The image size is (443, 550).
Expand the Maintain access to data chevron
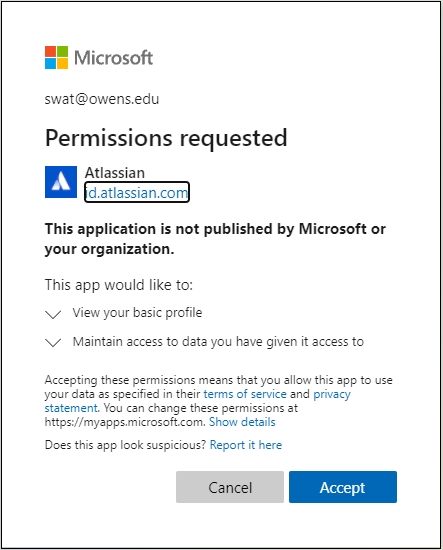[x=53, y=342]
